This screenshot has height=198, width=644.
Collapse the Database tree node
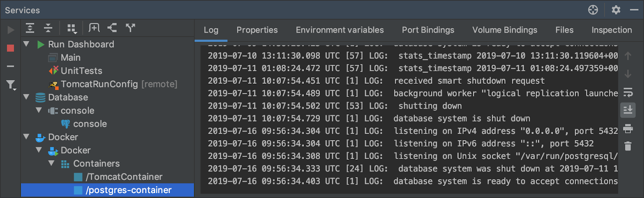click(27, 97)
